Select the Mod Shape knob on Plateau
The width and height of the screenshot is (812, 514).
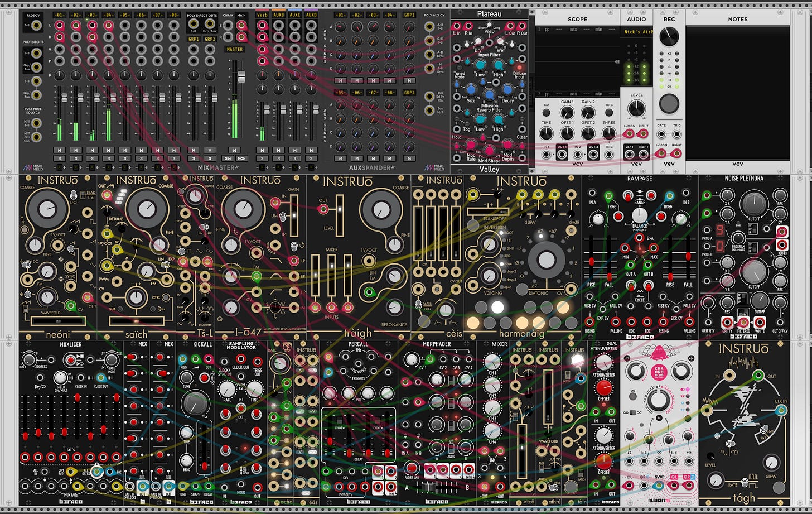tap(489, 150)
